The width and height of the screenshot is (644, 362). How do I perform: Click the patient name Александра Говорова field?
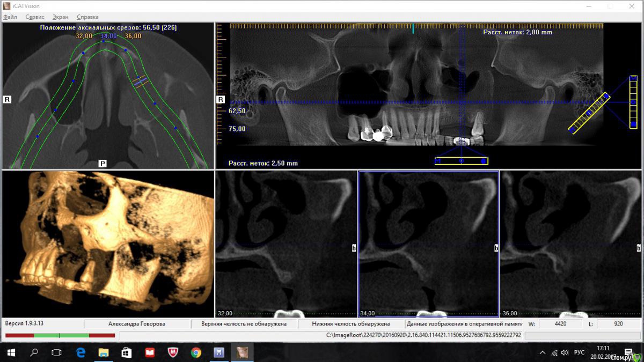(x=137, y=324)
